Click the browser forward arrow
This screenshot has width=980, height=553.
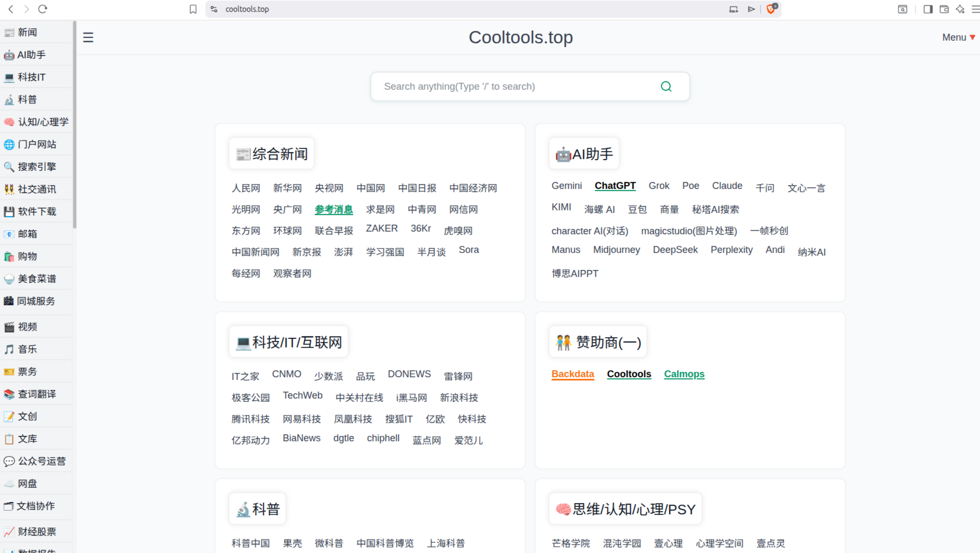(x=26, y=9)
